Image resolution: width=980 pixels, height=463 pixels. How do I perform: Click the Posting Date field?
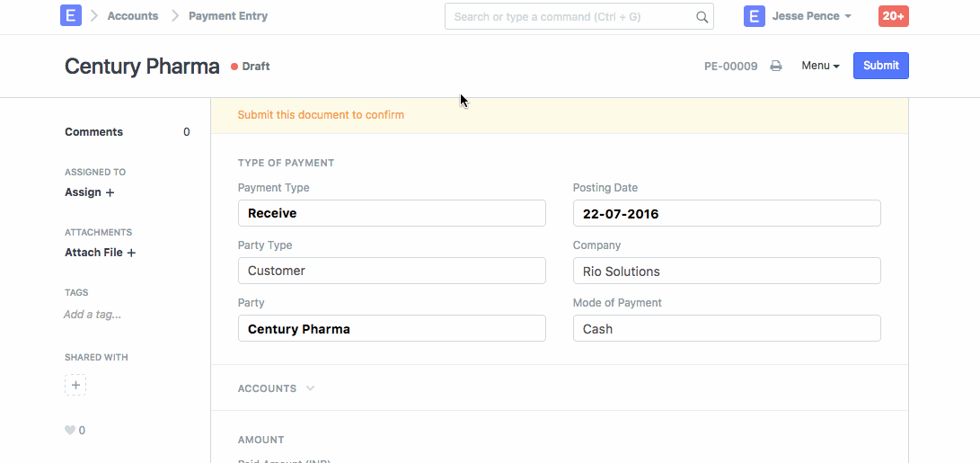pos(726,213)
